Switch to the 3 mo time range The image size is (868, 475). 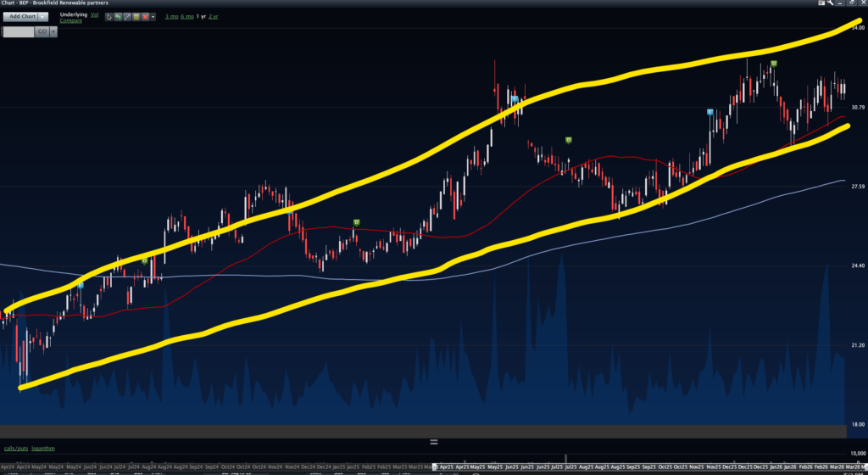[x=171, y=17]
